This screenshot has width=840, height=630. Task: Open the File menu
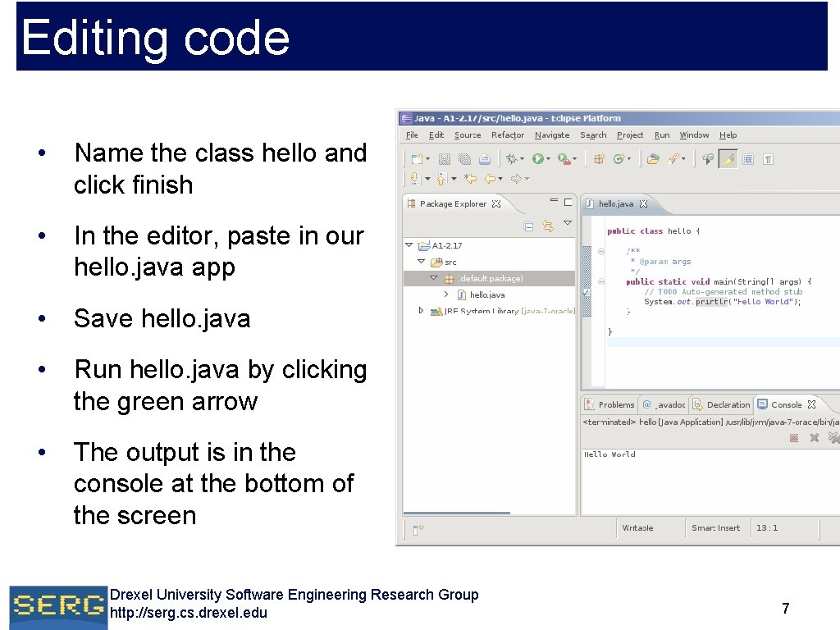(412, 135)
